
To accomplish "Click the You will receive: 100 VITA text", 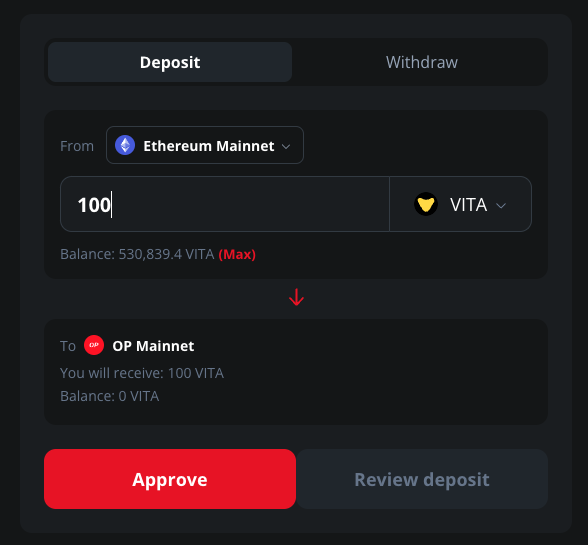I will point(142,373).
